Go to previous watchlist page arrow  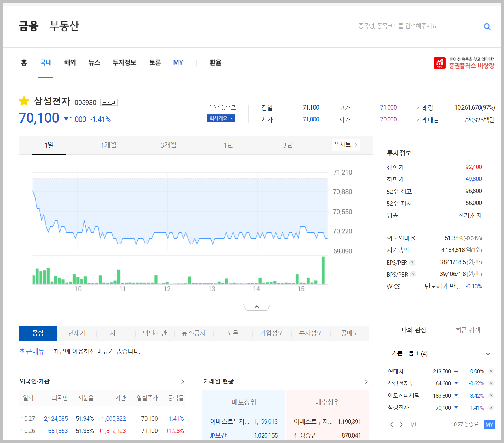point(391,425)
